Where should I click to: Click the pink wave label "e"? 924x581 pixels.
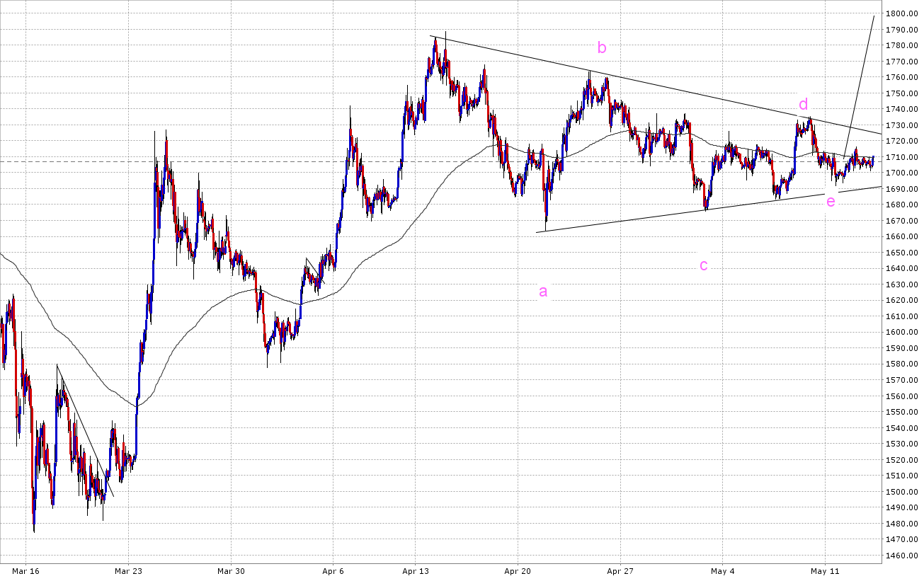(831, 201)
